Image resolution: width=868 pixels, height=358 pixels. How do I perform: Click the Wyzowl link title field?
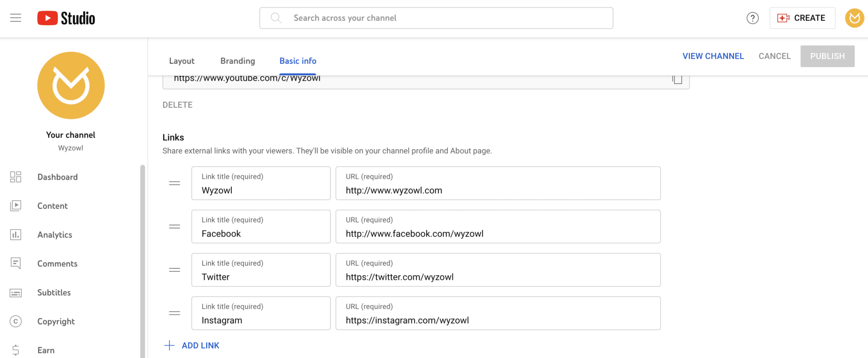pos(261,183)
